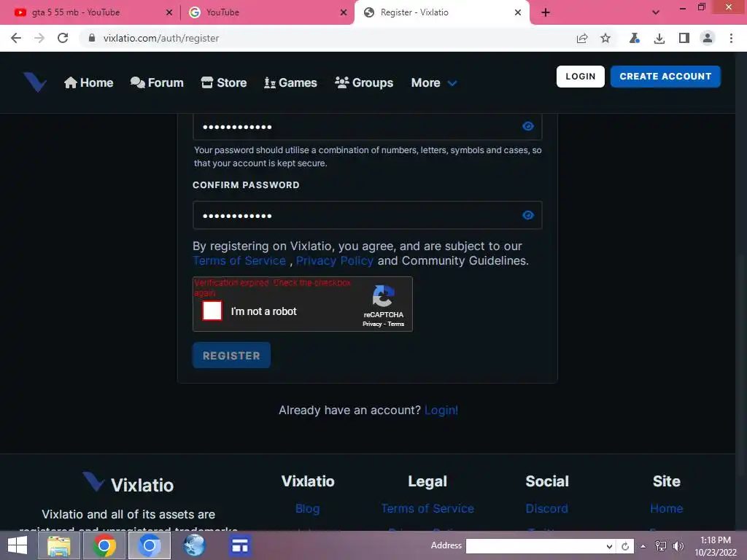
Task: Check the I'm not a robot checkbox
Action: [x=212, y=311]
